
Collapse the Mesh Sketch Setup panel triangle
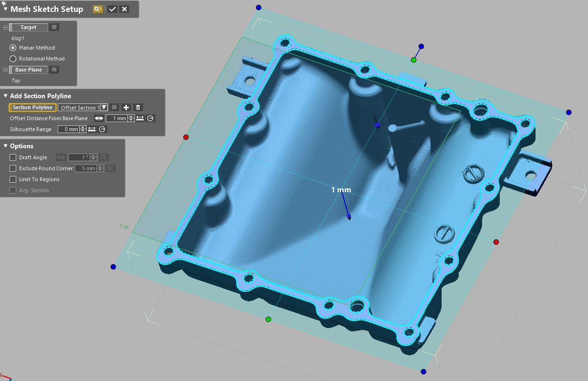5,9
